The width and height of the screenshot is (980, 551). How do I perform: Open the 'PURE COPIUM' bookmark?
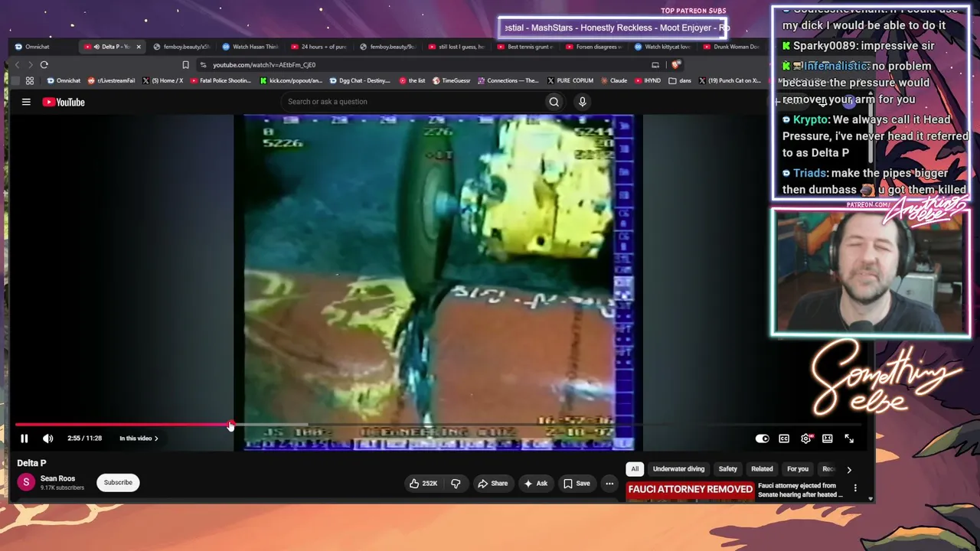(x=570, y=80)
